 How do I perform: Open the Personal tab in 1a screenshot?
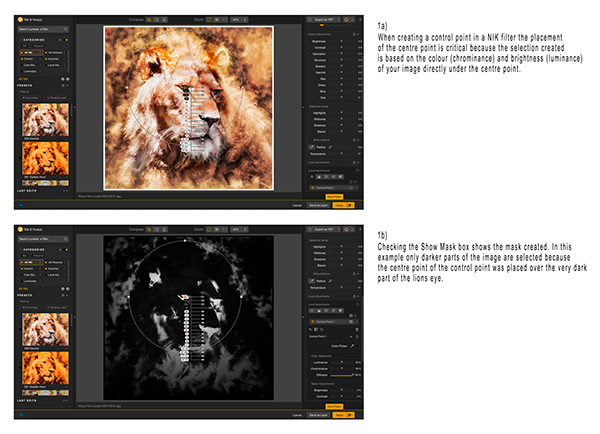tap(38, 46)
